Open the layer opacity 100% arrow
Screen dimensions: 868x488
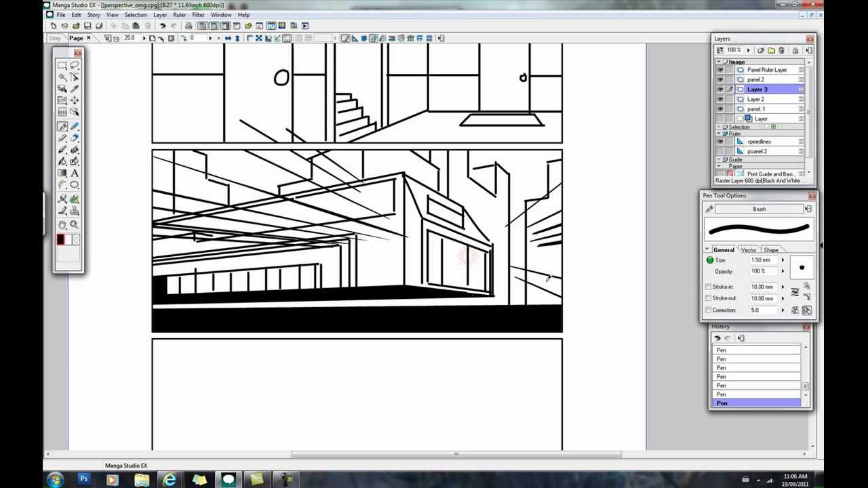(x=749, y=50)
